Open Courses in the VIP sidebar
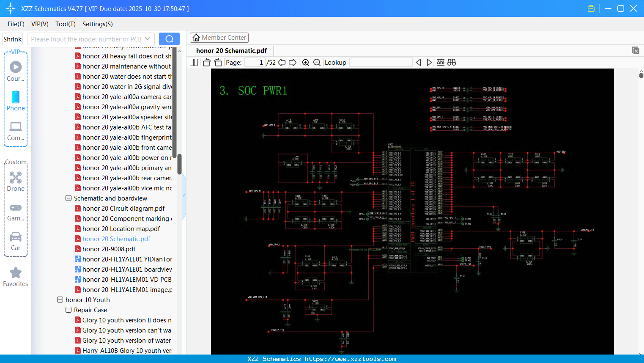The height and width of the screenshot is (363, 644). [16, 71]
